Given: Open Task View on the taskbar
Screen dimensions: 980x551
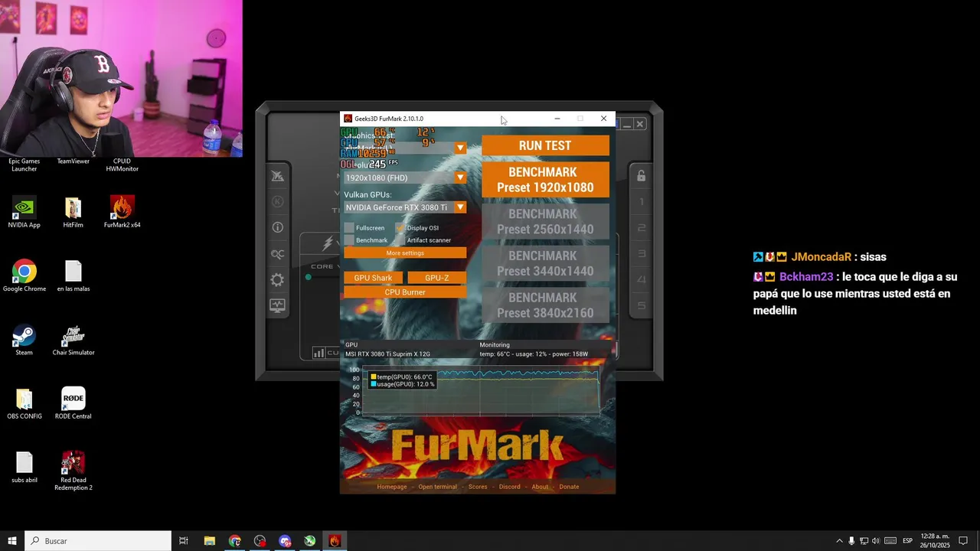Looking at the screenshot, I should tap(184, 541).
